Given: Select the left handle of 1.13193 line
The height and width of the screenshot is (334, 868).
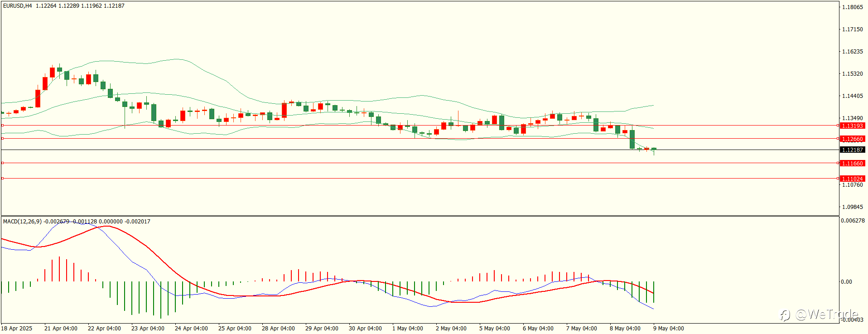Looking at the screenshot, I should click(x=2, y=125).
